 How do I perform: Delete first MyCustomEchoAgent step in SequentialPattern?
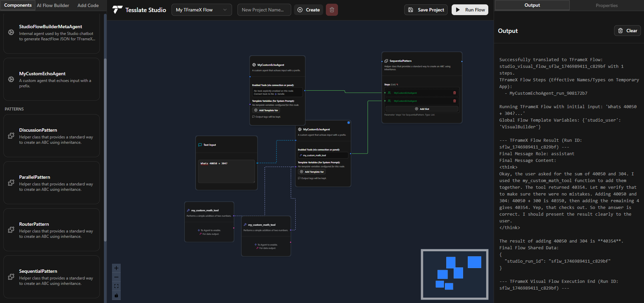tap(454, 93)
